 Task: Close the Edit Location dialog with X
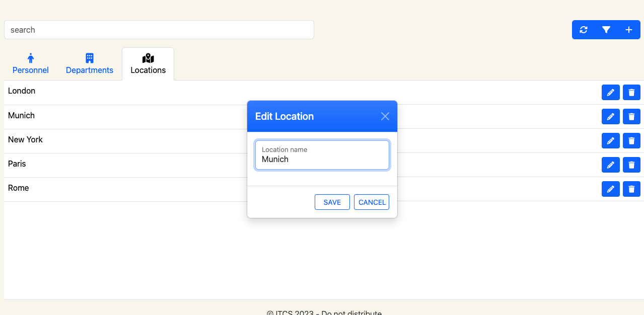click(x=385, y=116)
